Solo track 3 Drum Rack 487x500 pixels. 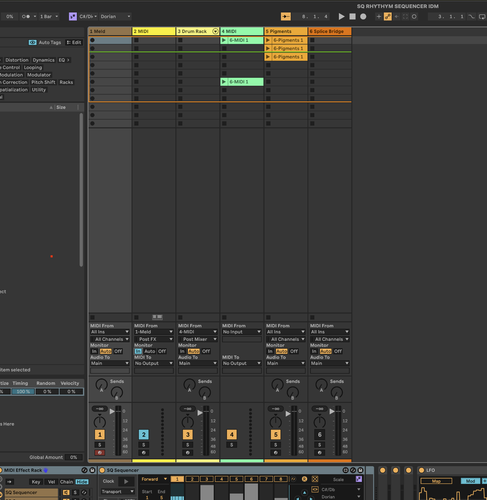[188, 445]
